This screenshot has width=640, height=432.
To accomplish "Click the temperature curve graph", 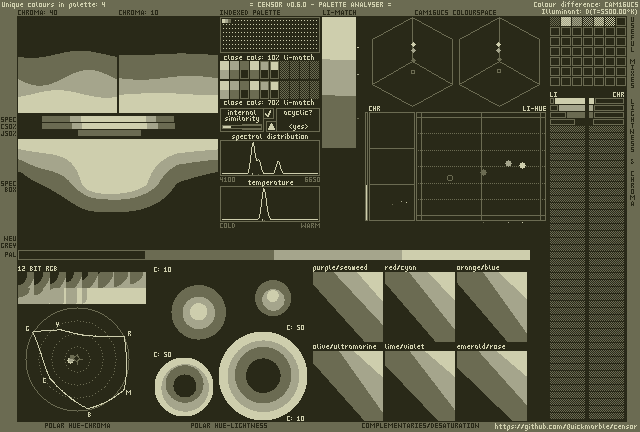I will point(270,204).
